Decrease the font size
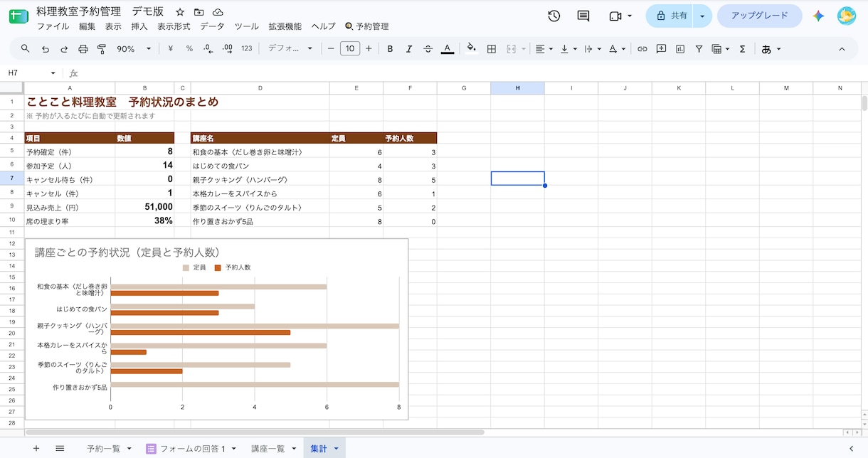The height and width of the screenshot is (458, 868). point(331,49)
